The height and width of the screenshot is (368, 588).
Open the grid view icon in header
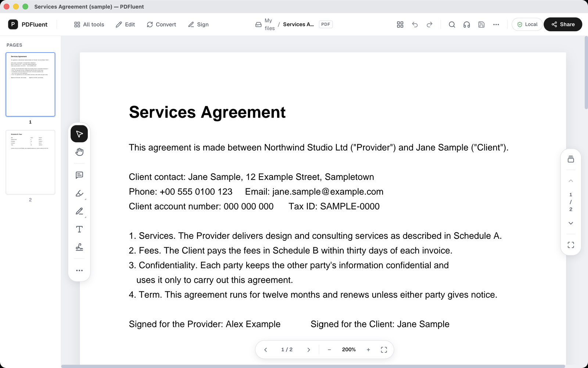pyautogui.click(x=400, y=24)
